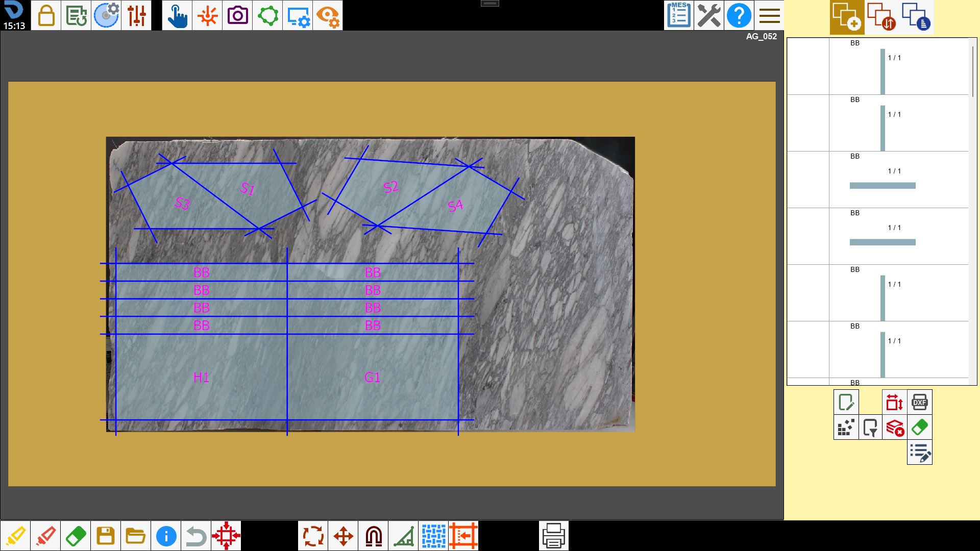Show info with the blue i icon
Image resolution: width=980 pixels, height=551 pixels.
coord(166,536)
